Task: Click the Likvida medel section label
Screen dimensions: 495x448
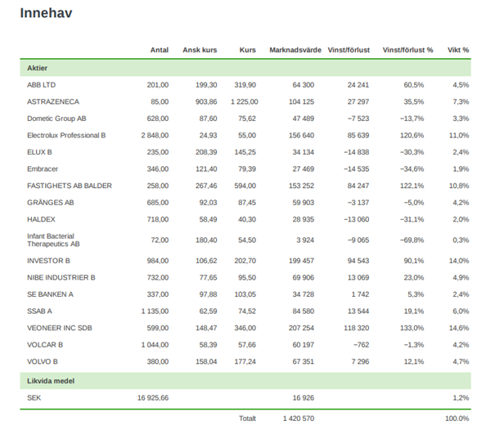Action: click(51, 381)
